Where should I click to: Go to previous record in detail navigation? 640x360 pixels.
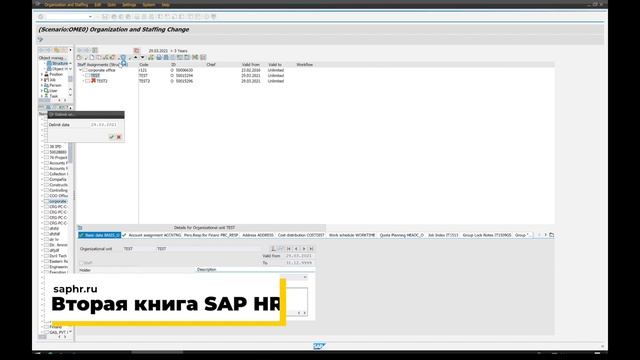[x=296, y=249]
